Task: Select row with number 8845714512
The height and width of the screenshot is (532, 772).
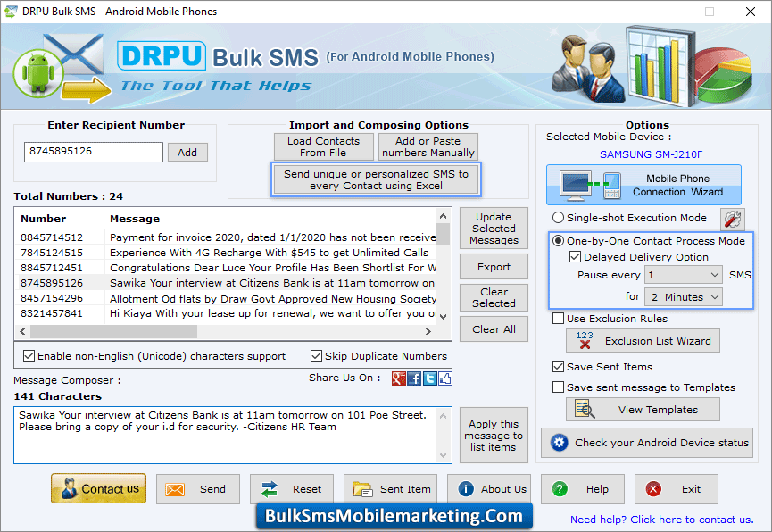Action: [227, 237]
